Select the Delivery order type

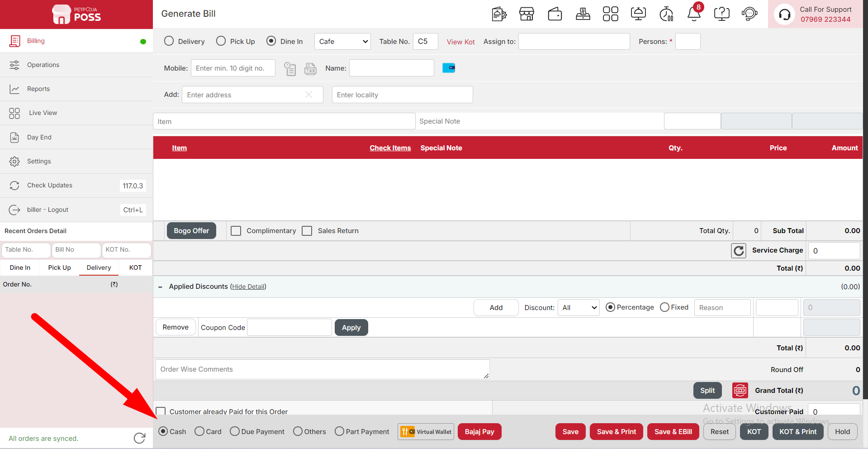[x=185, y=41]
